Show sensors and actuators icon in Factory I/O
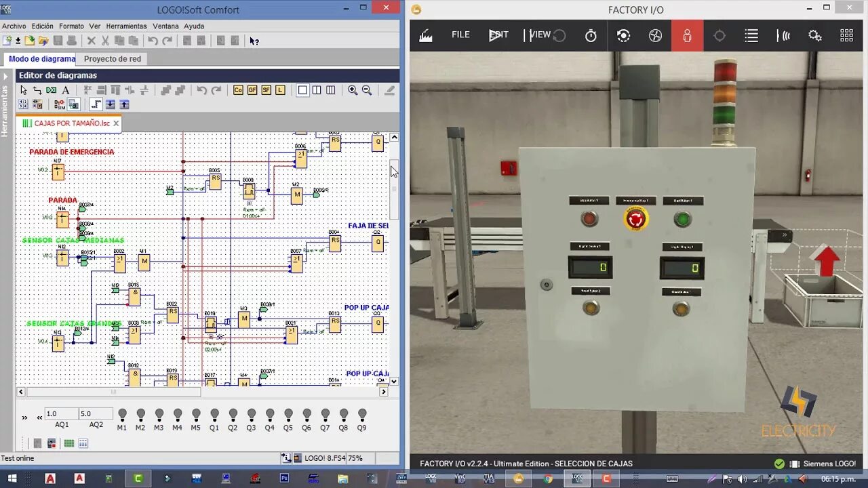The height and width of the screenshot is (488, 868). tap(783, 36)
